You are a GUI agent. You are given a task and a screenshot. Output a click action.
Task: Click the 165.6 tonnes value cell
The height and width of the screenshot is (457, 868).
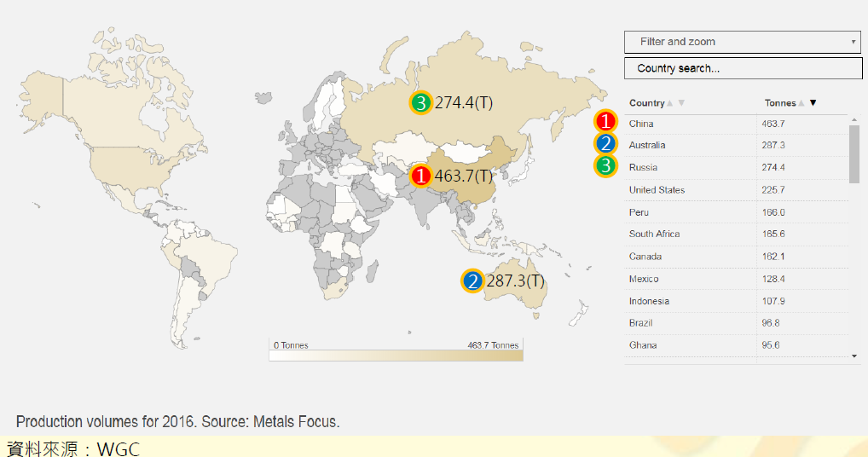pos(773,234)
